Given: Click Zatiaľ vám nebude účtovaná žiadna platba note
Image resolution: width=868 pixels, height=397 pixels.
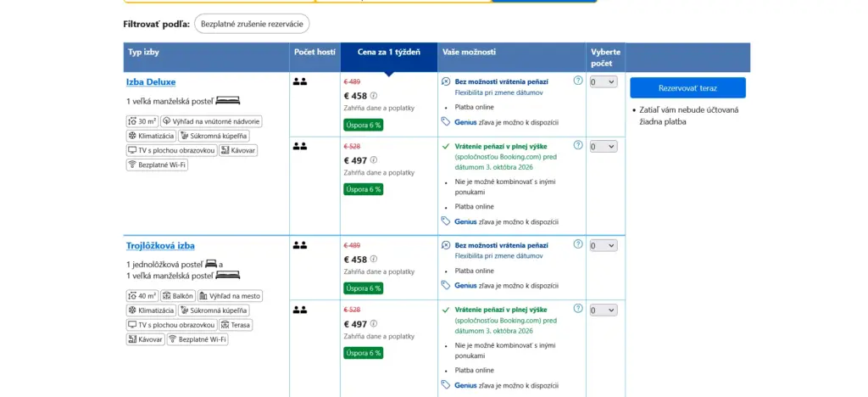Looking at the screenshot, I should 689,115.
